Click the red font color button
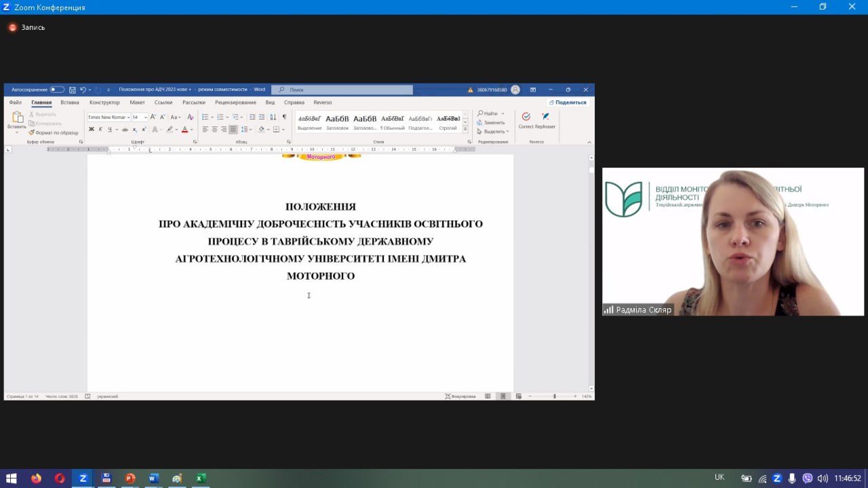This screenshot has width=868, height=488. pyautogui.click(x=184, y=129)
